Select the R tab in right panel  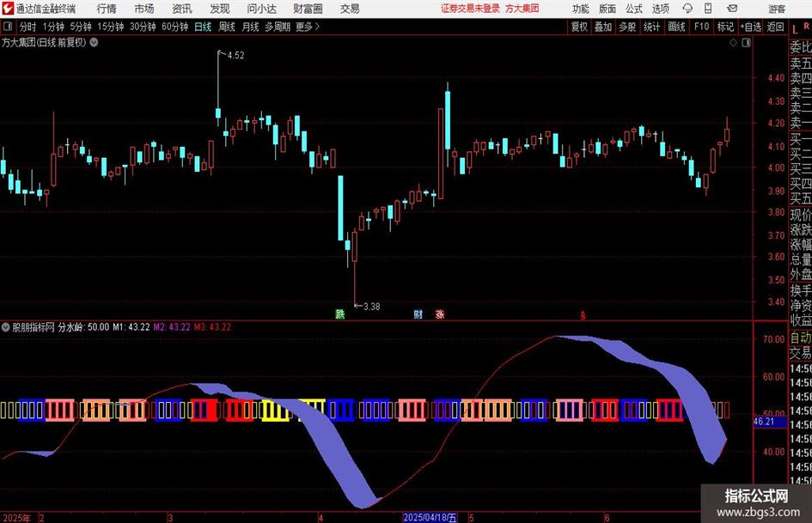pyautogui.click(x=806, y=26)
